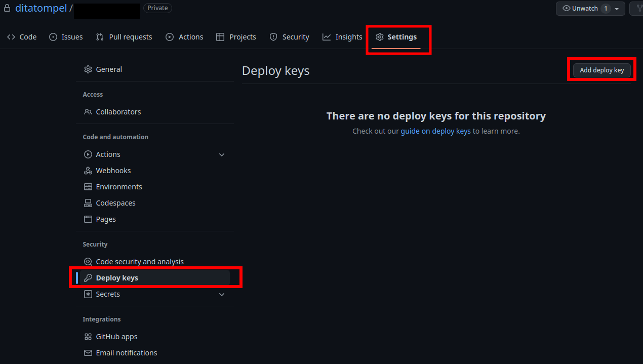
Task: Switch to the Insights tab
Action: point(342,37)
